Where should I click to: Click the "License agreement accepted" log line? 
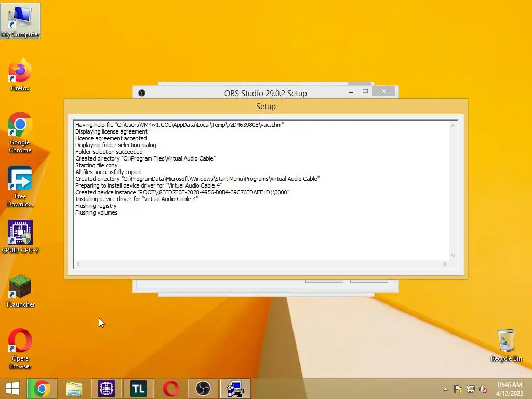[x=111, y=138]
